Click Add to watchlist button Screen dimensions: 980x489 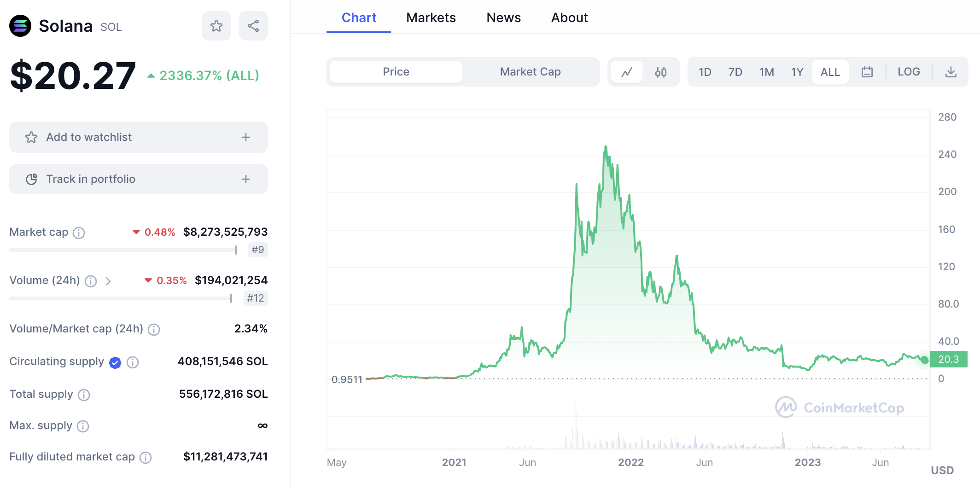click(x=139, y=137)
